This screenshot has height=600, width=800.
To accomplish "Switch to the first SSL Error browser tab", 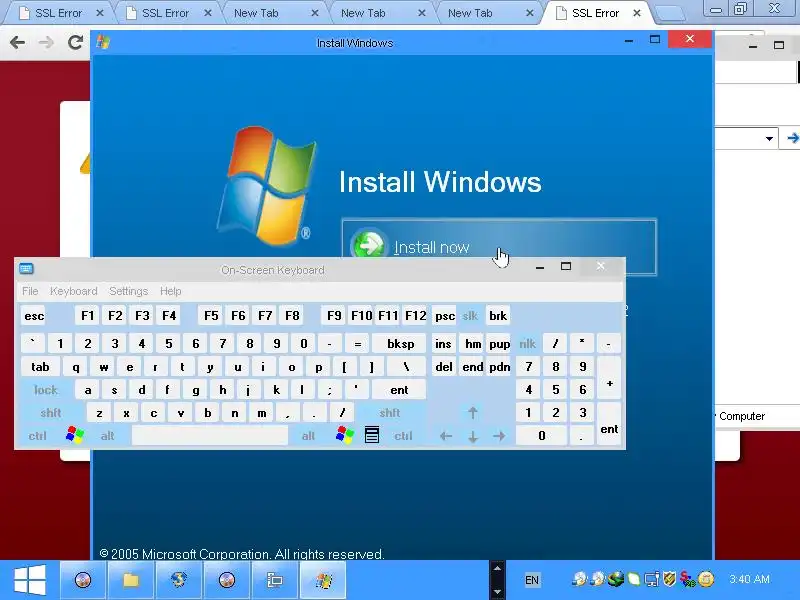I will coord(58,13).
